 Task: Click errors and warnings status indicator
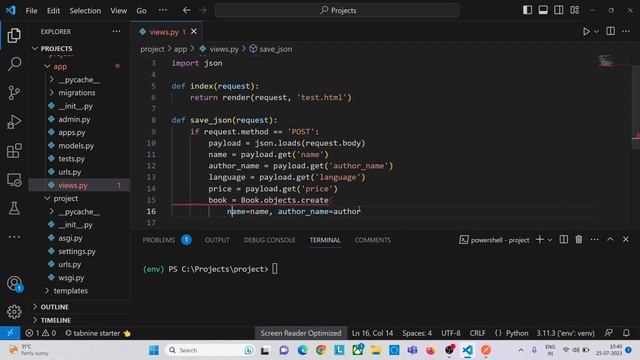[x=41, y=333]
